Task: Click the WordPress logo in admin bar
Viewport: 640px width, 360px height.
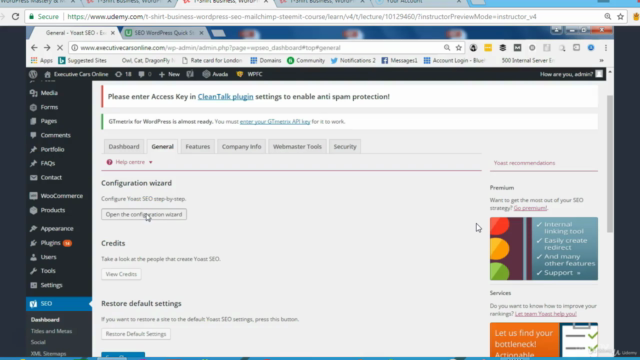Action: point(33,74)
